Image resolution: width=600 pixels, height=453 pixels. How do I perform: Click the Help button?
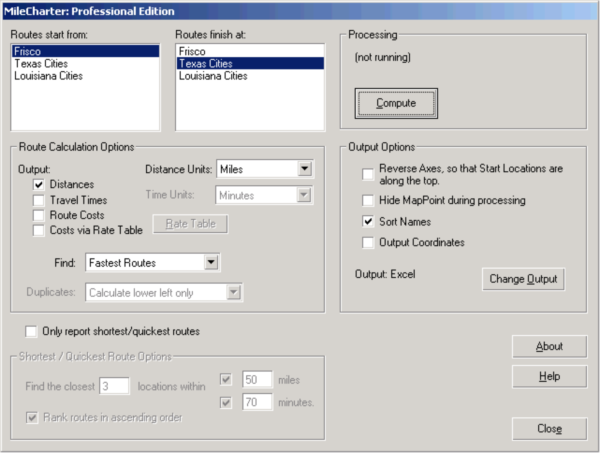click(x=549, y=376)
